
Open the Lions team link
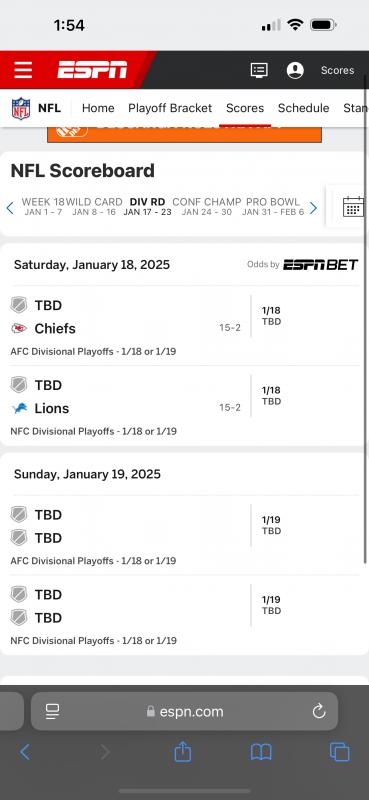click(x=52, y=408)
